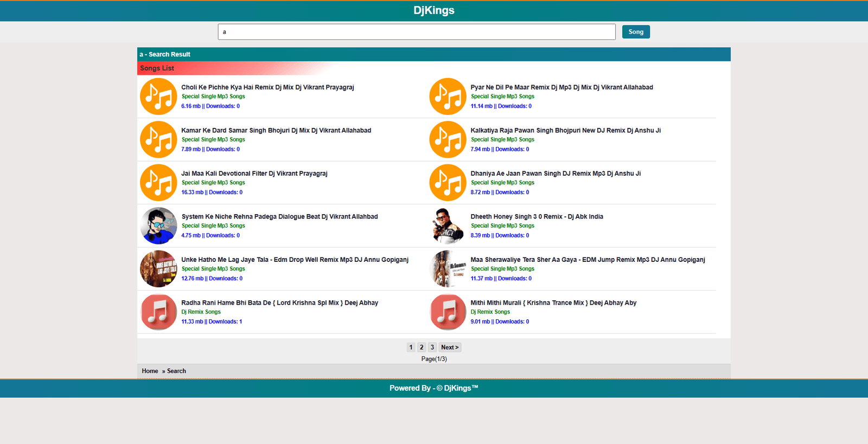Open Unke Hatho Me Lag Jaye Tala song

pyautogui.click(x=295, y=260)
